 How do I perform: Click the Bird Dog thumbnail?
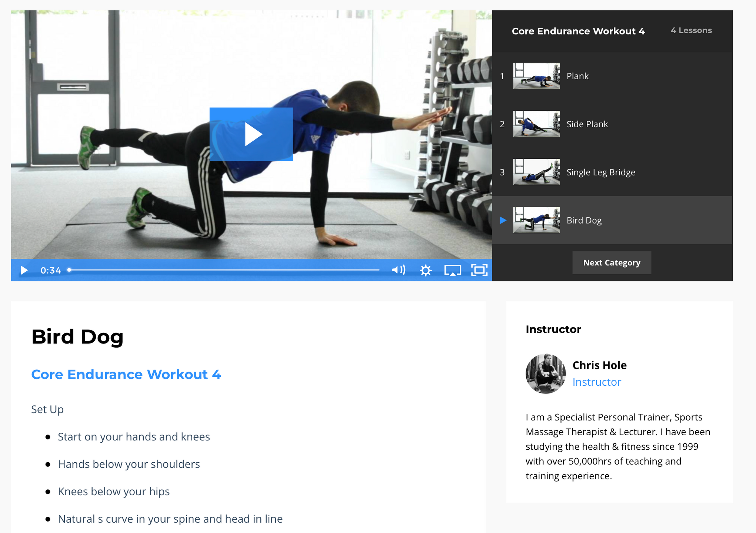pos(536,220)
